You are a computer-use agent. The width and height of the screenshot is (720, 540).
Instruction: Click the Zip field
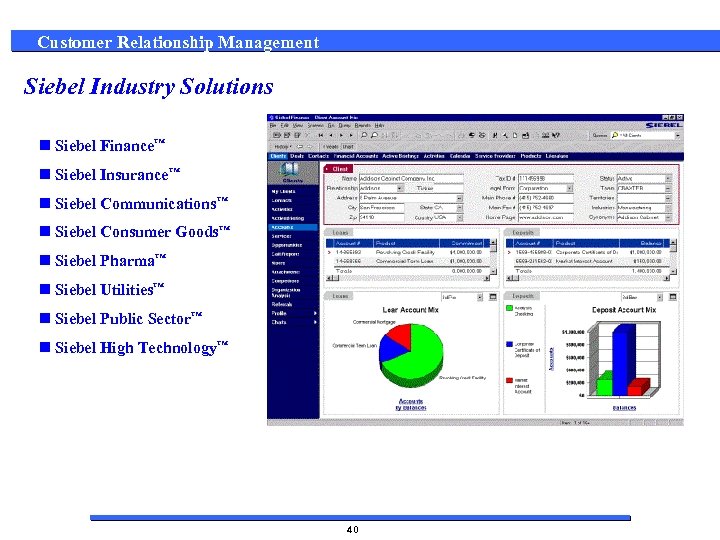pos(382,218)
